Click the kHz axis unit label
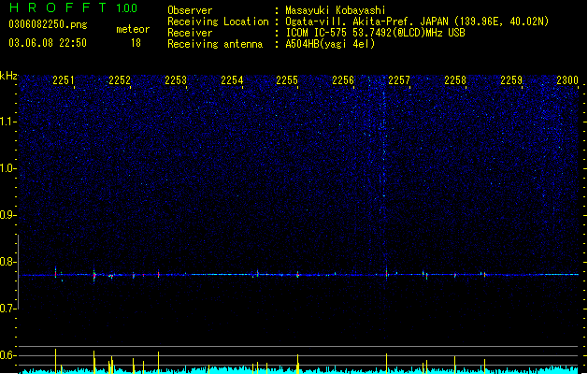588x374 pixels. coord(8,76)
